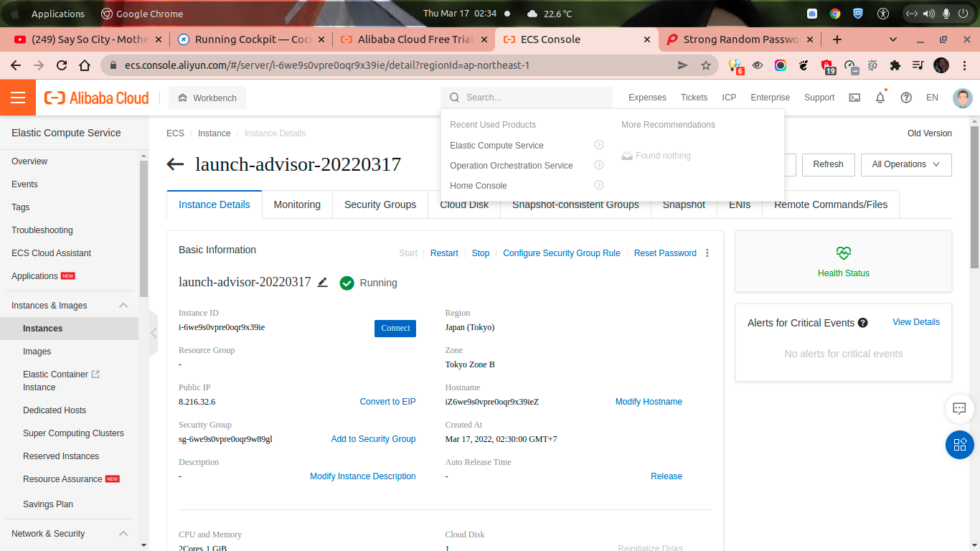
Task: Click the Alibaba Cloud logo
Action: pos(97,98)
